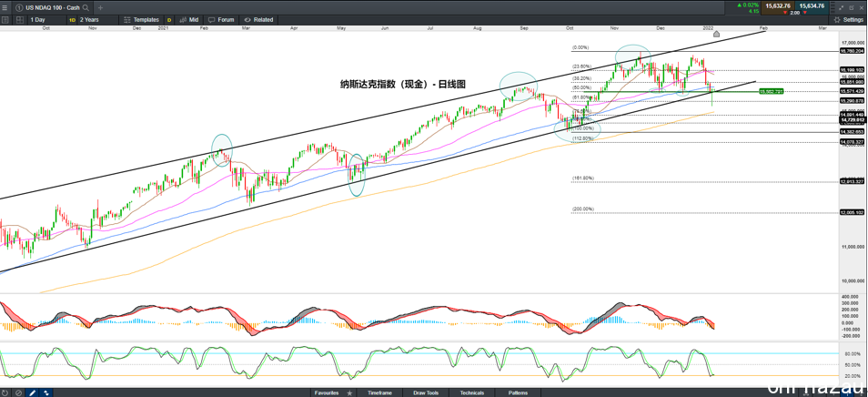Click the sell price 15,632.76
The width and height of the screenshot is (868, 397).
[x=777, y=5]
